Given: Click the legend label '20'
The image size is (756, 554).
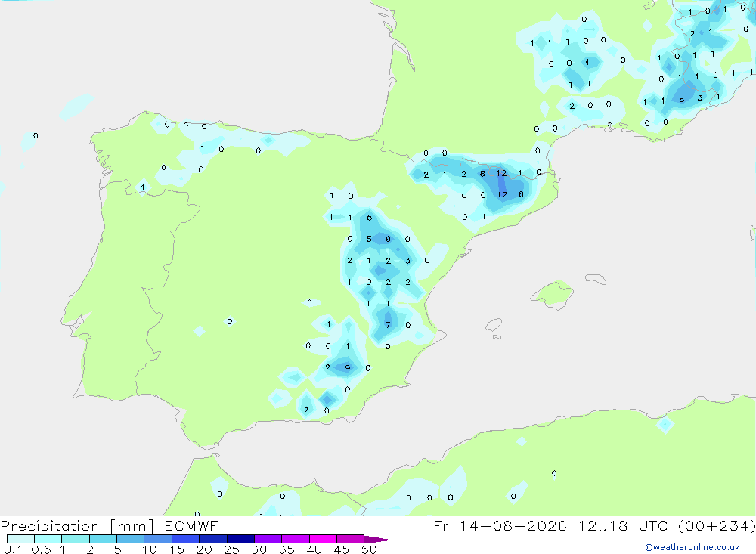Looking at the screenshot, I should 204,549.
